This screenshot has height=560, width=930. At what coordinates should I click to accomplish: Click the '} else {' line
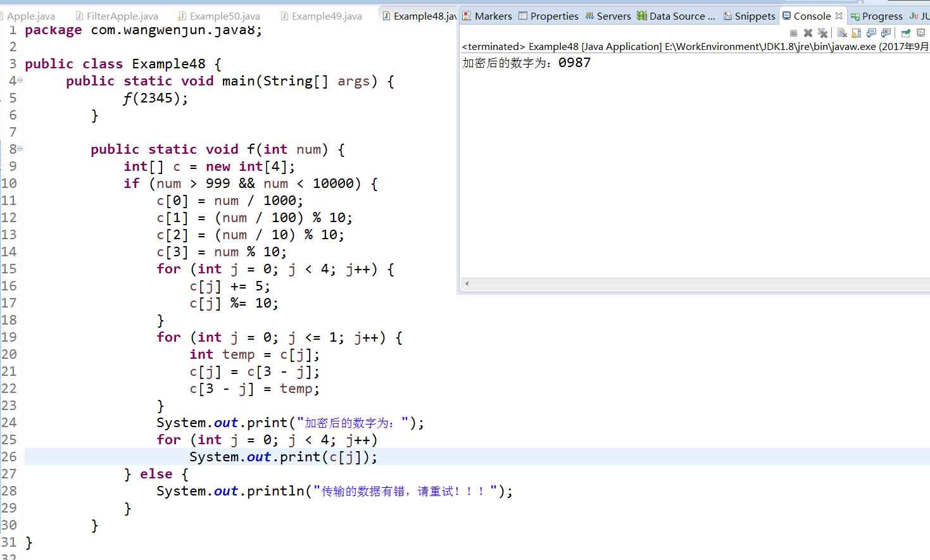[x=156, y=474]
